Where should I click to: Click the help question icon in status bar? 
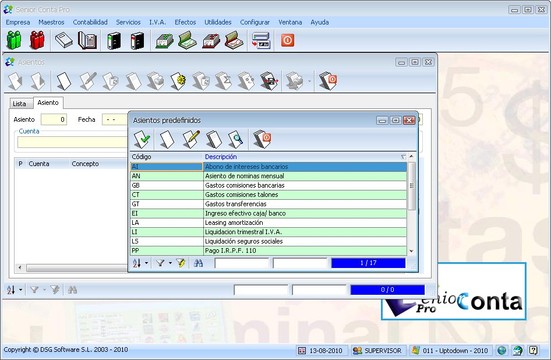533,350
